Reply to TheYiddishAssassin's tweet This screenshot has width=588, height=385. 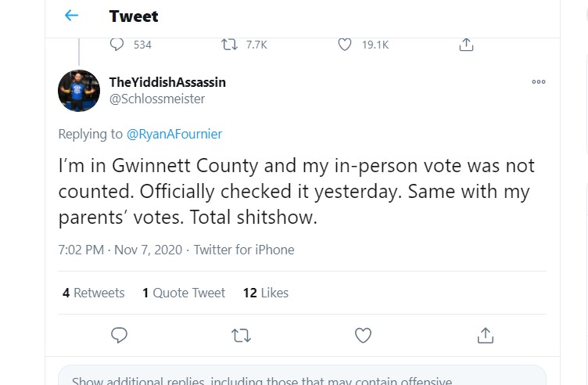click(120, 335)
